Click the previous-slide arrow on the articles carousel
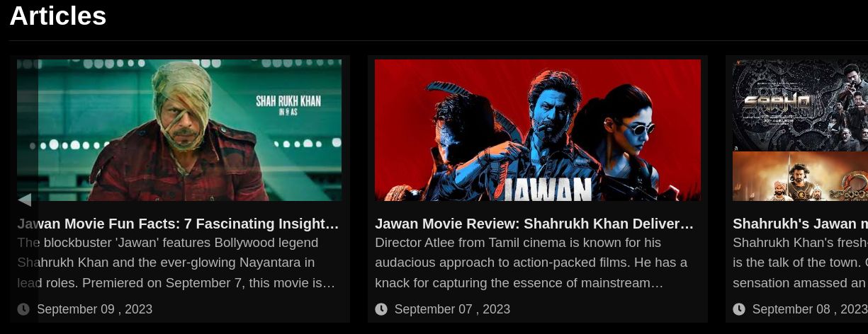The image size is (868, 334). 24,200
